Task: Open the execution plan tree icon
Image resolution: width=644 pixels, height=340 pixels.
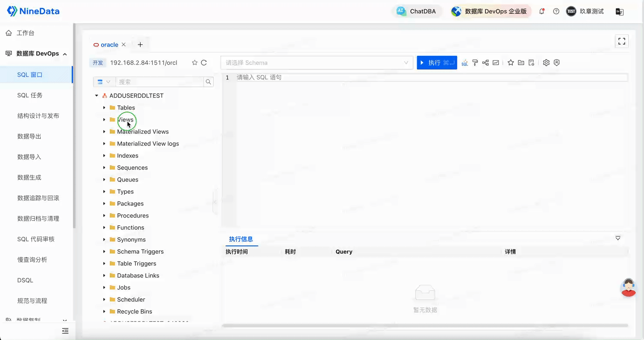Action: [x=485, y=63]
